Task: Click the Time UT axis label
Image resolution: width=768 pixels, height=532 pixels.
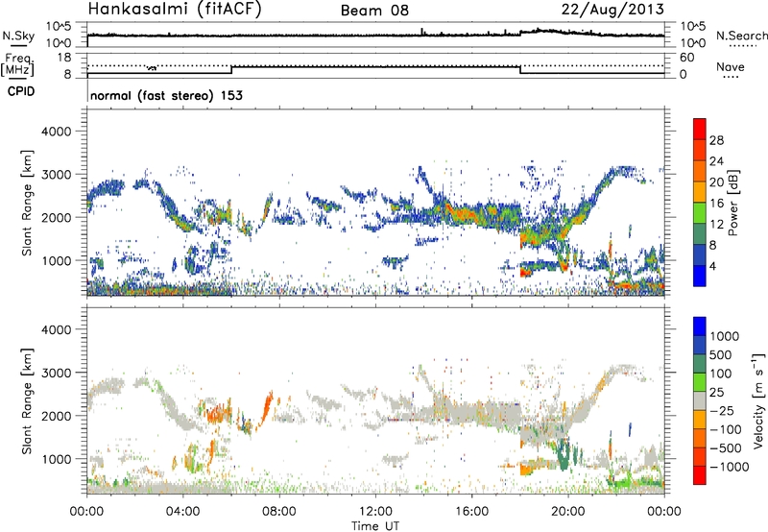Action: click(x=375, y=526)
